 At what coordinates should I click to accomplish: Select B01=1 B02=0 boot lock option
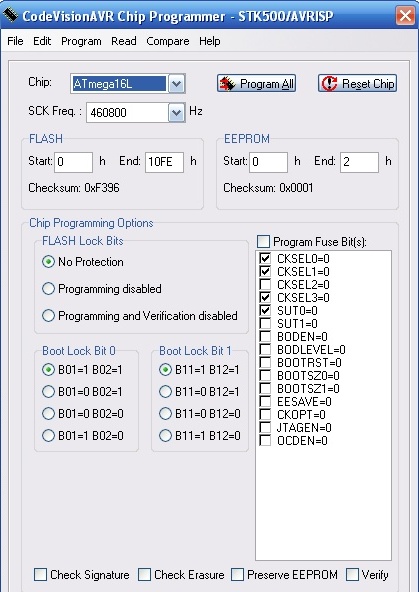click(x=48, y=436)
